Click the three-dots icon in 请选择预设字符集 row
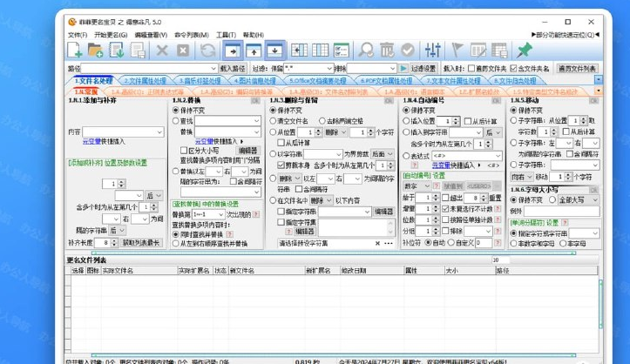The width and height of the screenshot is (630, 364). (389, 243)
